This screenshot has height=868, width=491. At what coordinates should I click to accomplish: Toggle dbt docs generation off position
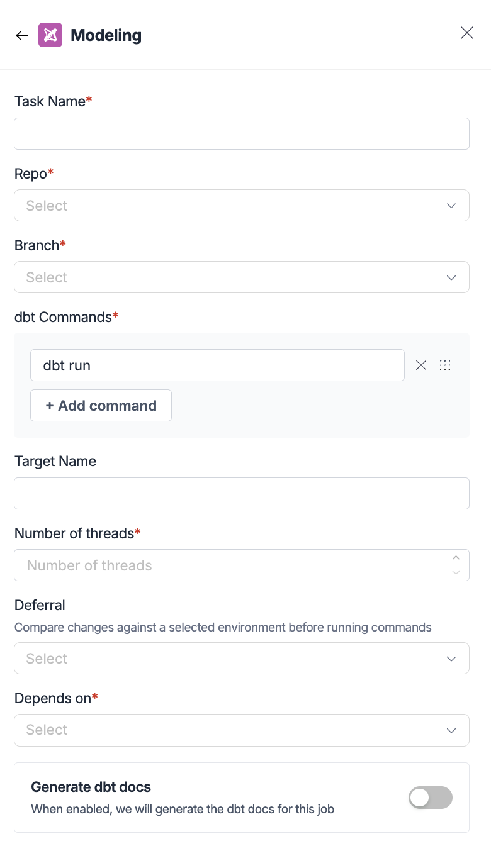tap(431, 798)
